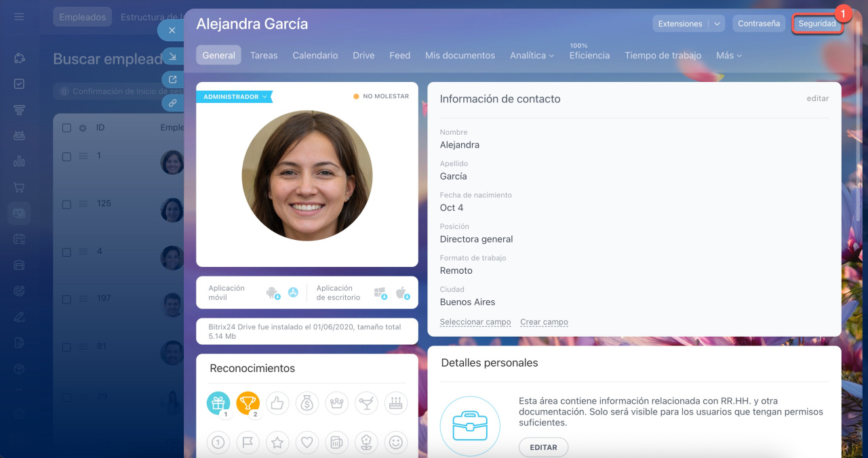Expand the Administrador role dropdown

pos(235,97)
